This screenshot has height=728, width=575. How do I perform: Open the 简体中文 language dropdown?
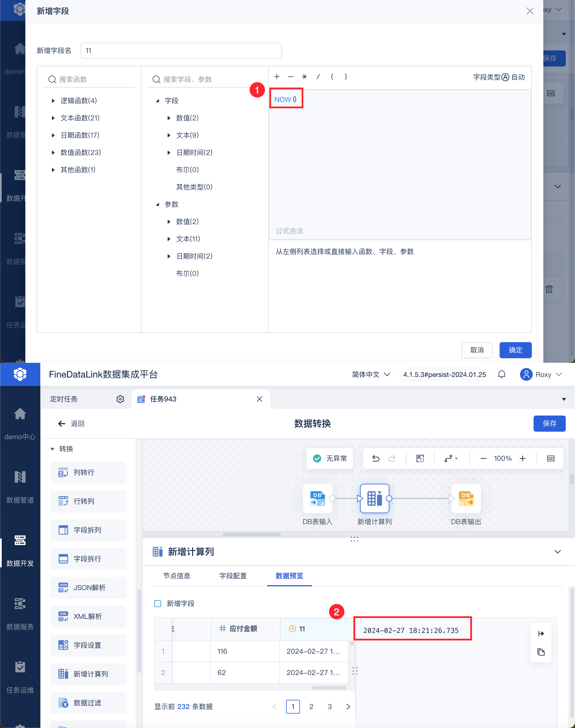[x=370, y=374]
